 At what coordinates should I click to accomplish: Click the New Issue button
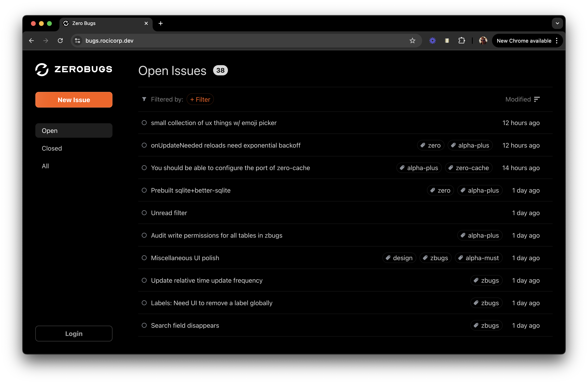(x=74, y=100)
